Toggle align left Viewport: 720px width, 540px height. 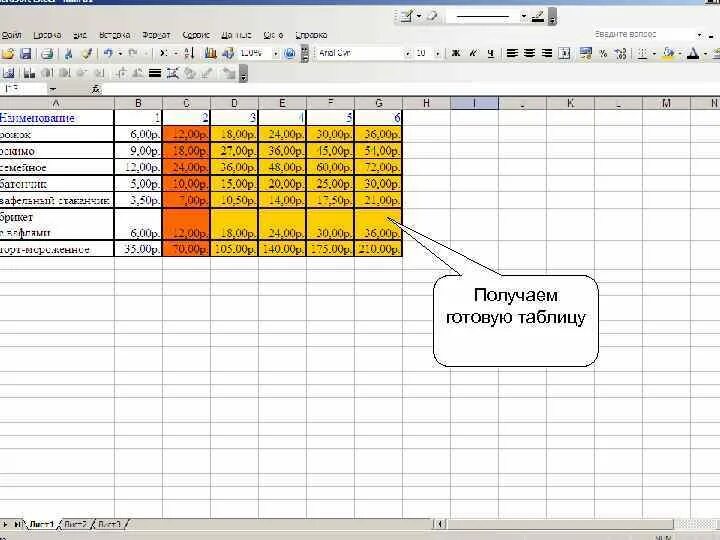coord(512,54)
